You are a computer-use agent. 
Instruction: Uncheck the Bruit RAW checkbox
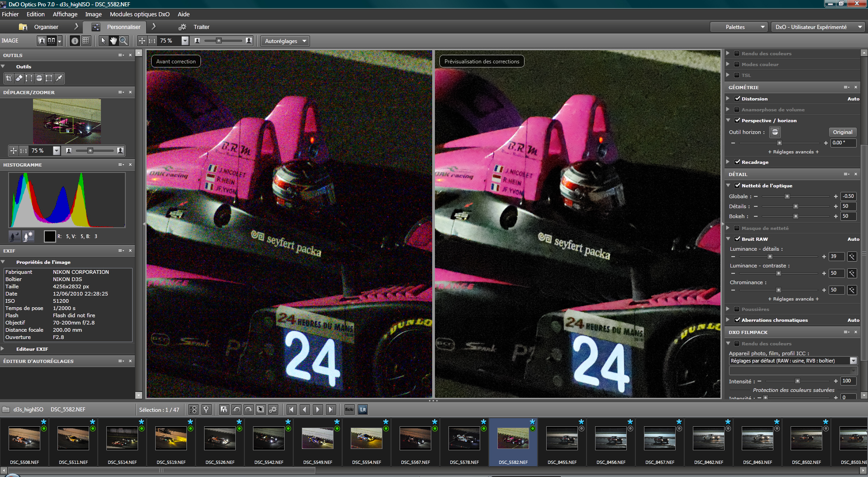[x=737, y=238]
